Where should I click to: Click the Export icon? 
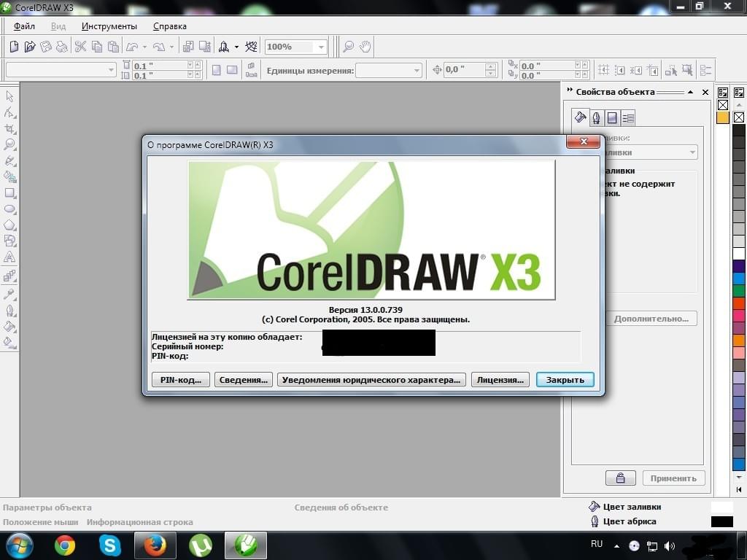tap(205, 47)
